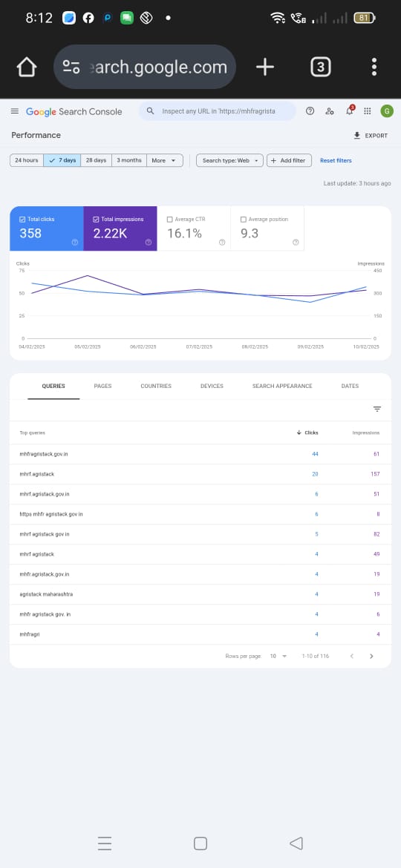Viewport: 401px width, 868px height.
Task: Open the table filter rows icon
Action: click(377, 409)
